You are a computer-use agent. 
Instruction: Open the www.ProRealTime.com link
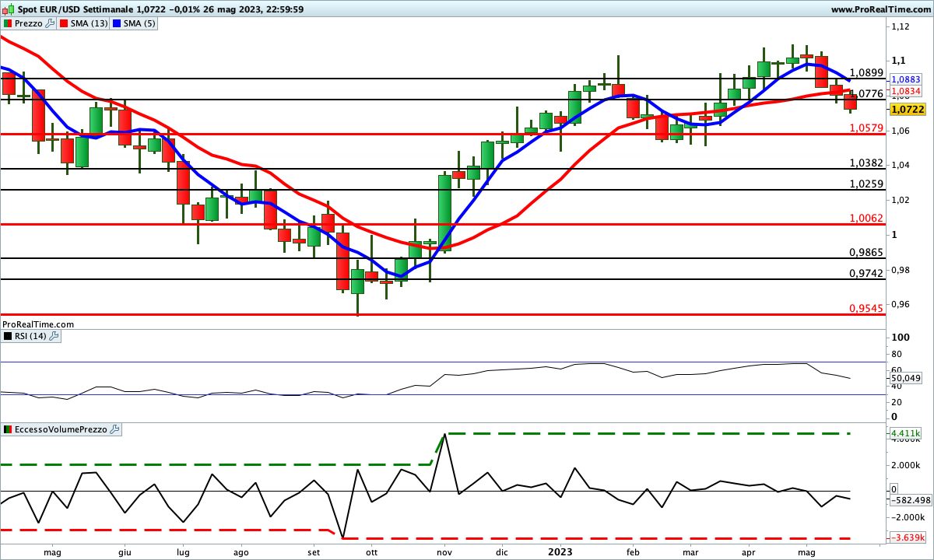point(880,9)
